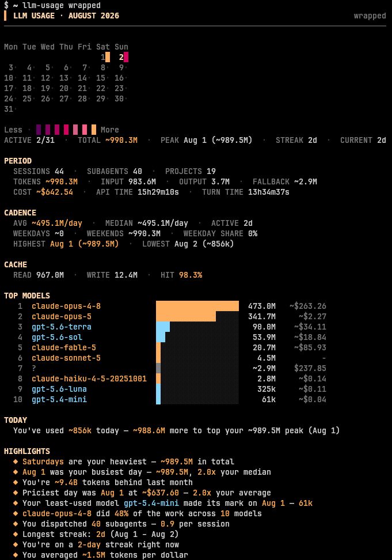
Task: Select the darkest purple swatch beside Less
Action: click(x=39, y=130)
